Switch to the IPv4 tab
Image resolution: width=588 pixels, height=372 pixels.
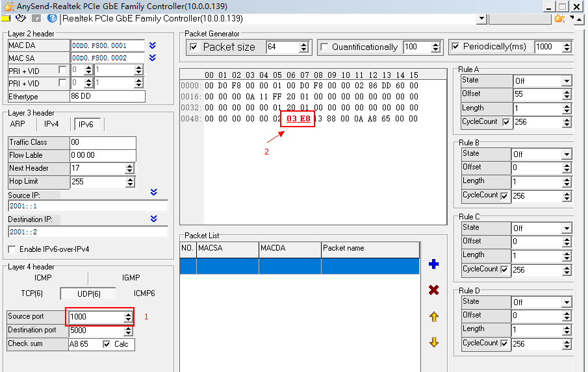51,124
